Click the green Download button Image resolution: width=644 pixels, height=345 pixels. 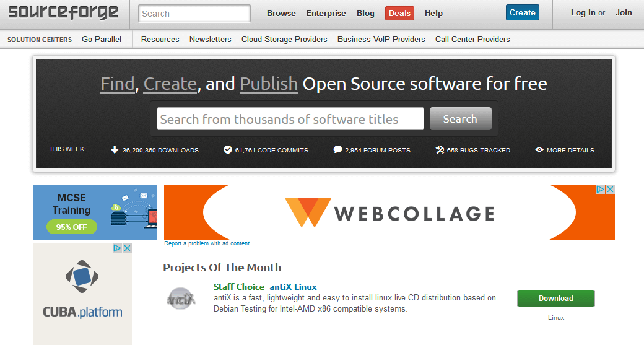(555, 299)
